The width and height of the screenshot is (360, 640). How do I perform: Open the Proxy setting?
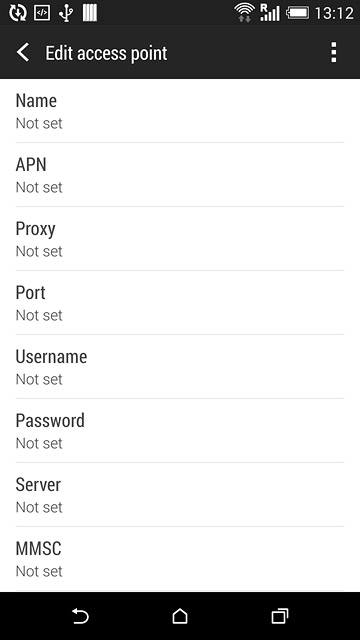click(x=180, y=239)
